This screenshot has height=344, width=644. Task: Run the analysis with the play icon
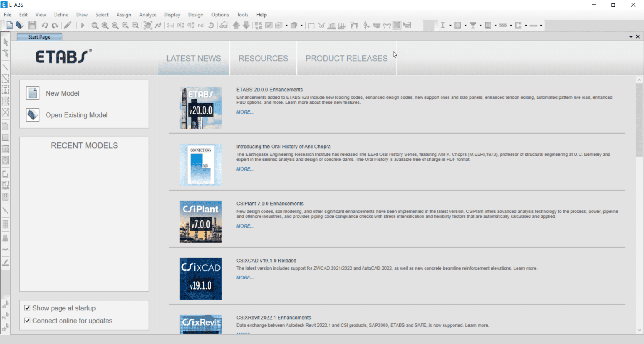[x=82, y=25]
